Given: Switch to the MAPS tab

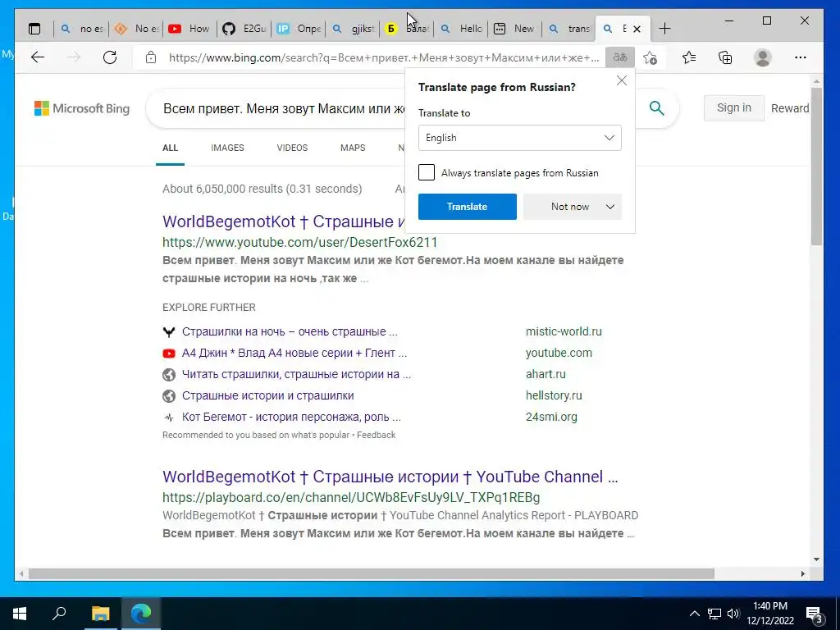Looking at the screenshot, I should (x=353, y=148).
